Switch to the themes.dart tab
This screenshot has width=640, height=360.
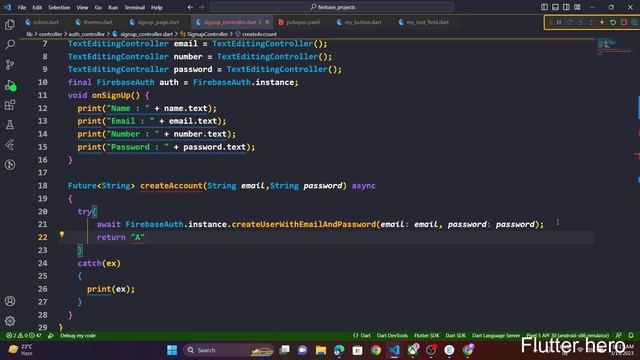(x=94, y=22)
